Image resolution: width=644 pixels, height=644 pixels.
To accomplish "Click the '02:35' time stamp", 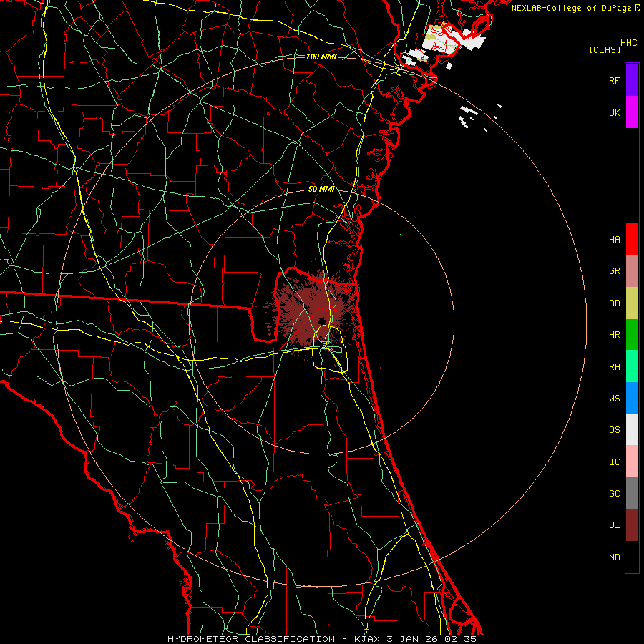I will coord(460,639).
